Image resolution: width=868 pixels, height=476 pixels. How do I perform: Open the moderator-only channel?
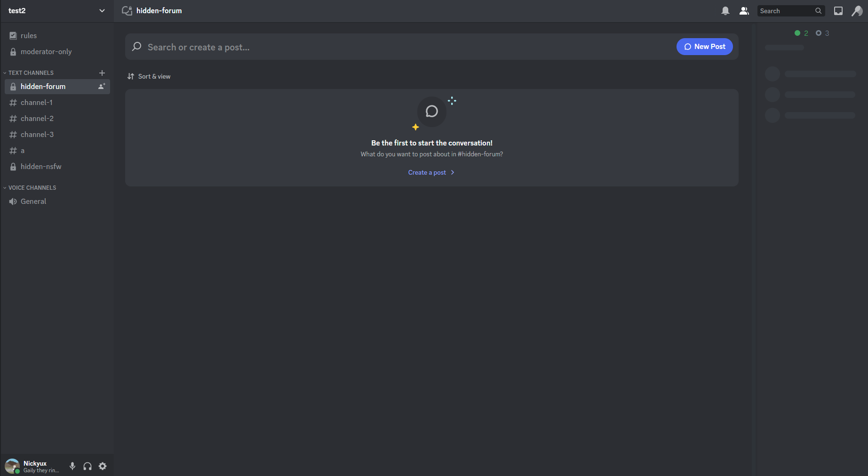coord(57,51)
